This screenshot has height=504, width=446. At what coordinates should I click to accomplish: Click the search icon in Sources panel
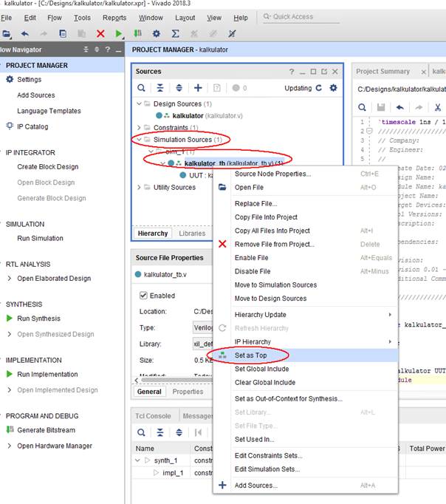[141, 88]
